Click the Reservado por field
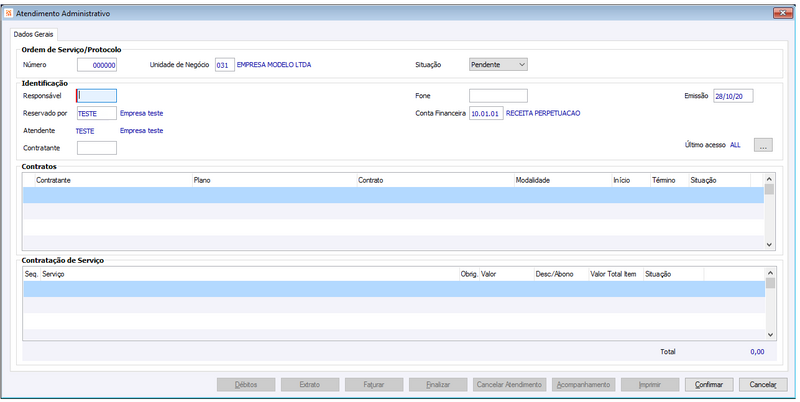800x402 pixels. (97, 113)
